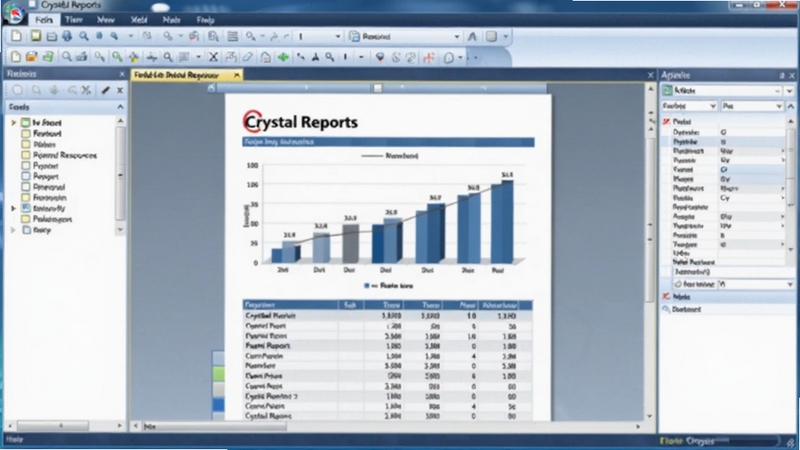Screen dimensions: 800x450
Task: Open the left sort dropdown in the right panel
Action: 689,106
